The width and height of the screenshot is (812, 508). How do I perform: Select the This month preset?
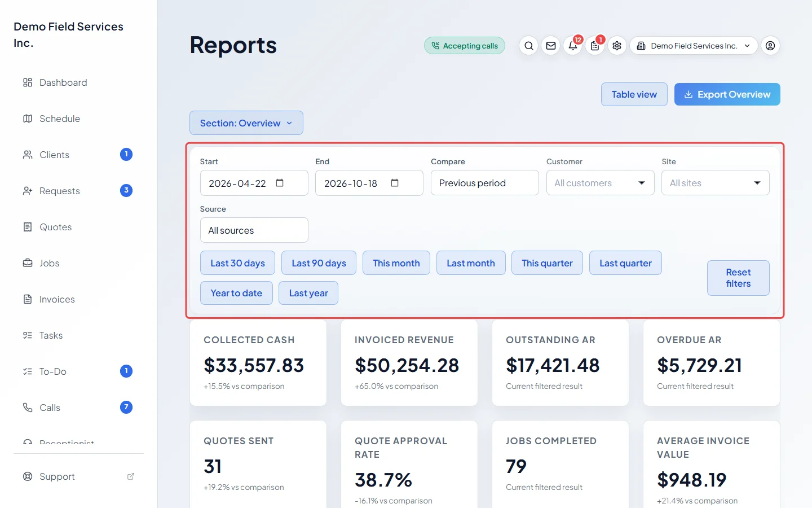coord(396,263)
